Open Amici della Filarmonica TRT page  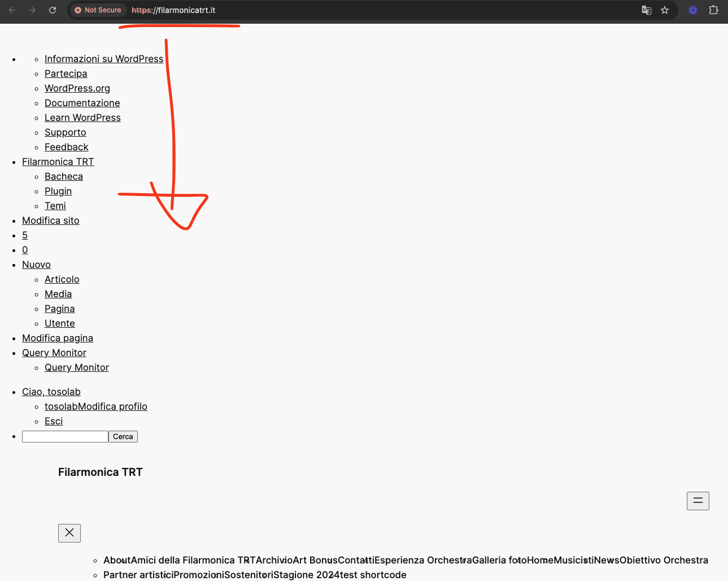[x=193, y=560]
